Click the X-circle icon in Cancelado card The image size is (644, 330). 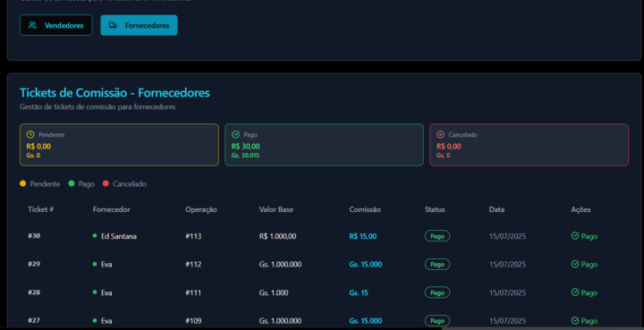click(x=440, y=134)
